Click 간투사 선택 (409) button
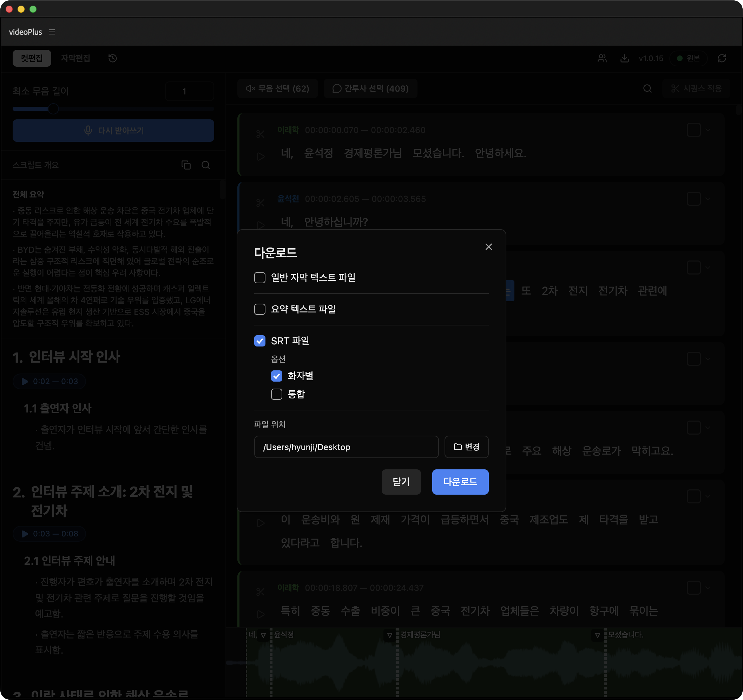Viewport: 743px width, 700px height. pyautogui.click(x=370, y=88)
